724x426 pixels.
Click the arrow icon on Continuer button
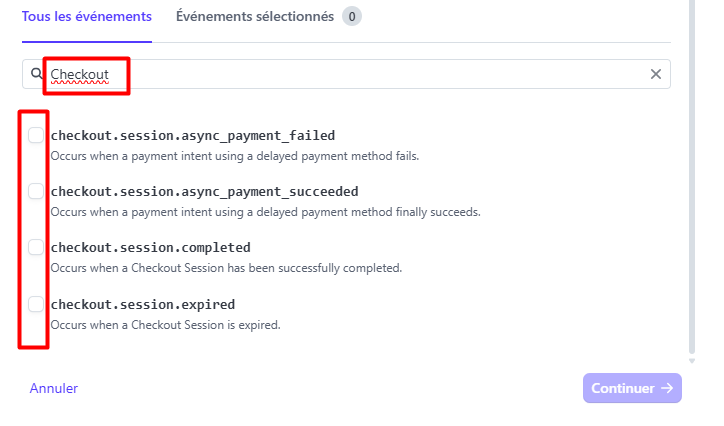tap(667, 388)
